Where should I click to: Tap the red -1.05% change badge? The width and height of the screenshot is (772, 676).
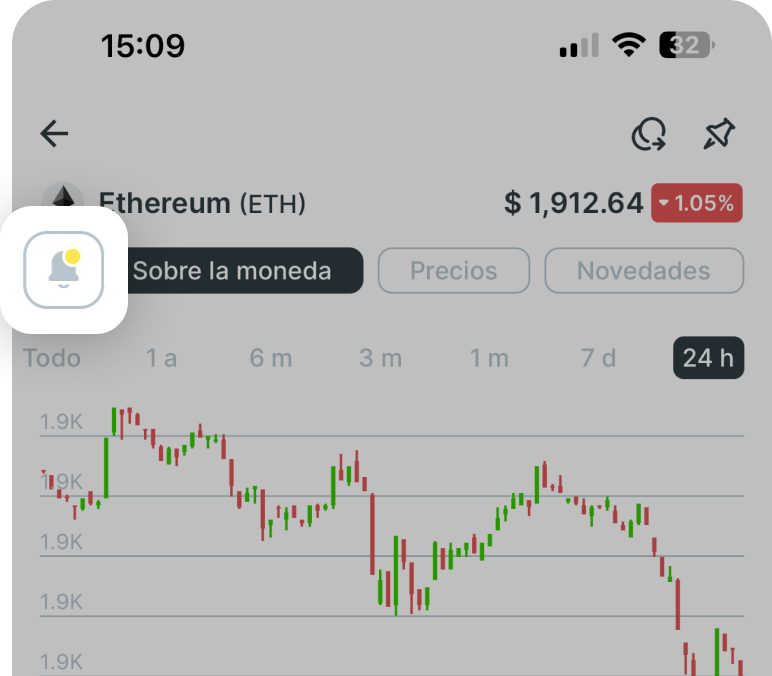coord(697,203)
